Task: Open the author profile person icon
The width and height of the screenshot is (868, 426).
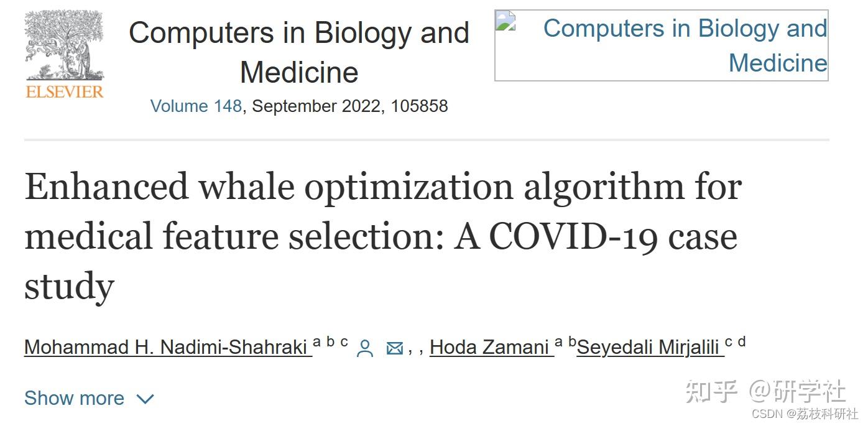Action: tap(365, 348)
